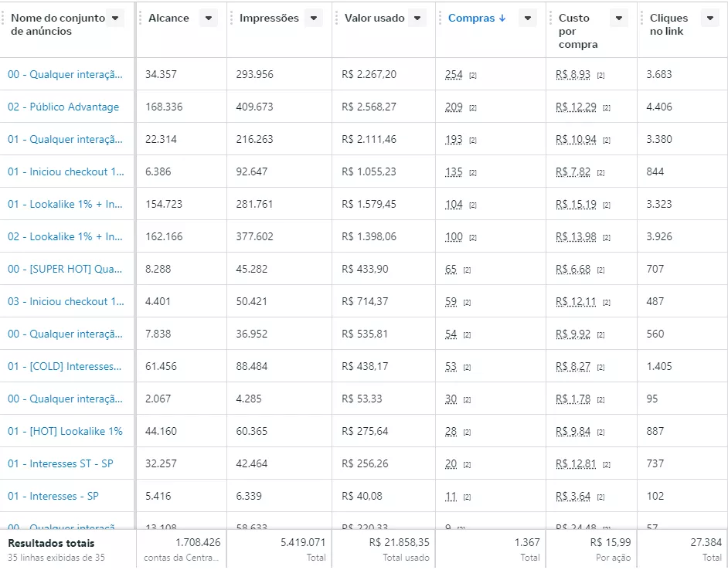Open the 01 - [HOT] Lookalike 1% ad set
Image resolution: width=728 pixels, height=570 pixels.
(x=65, y=432)
